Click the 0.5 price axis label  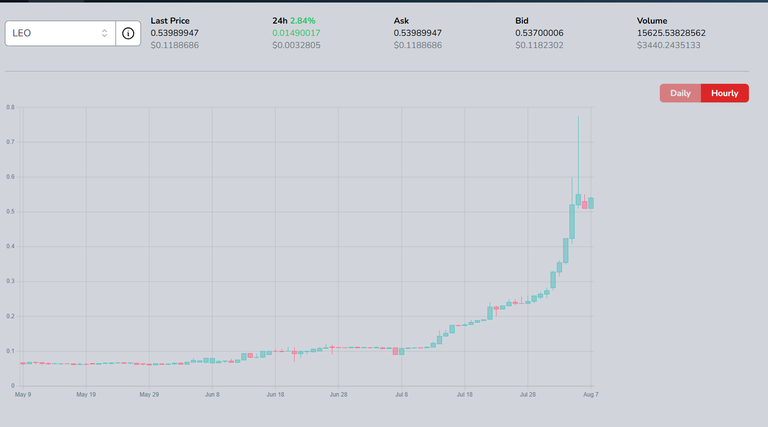[10, 212]
